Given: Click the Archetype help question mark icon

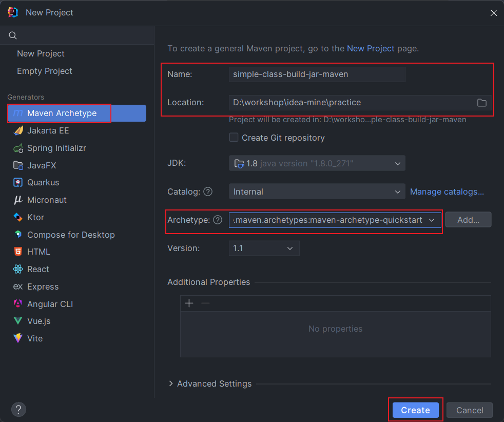Looking at the screenshot, I should click(x=218, y=220).
